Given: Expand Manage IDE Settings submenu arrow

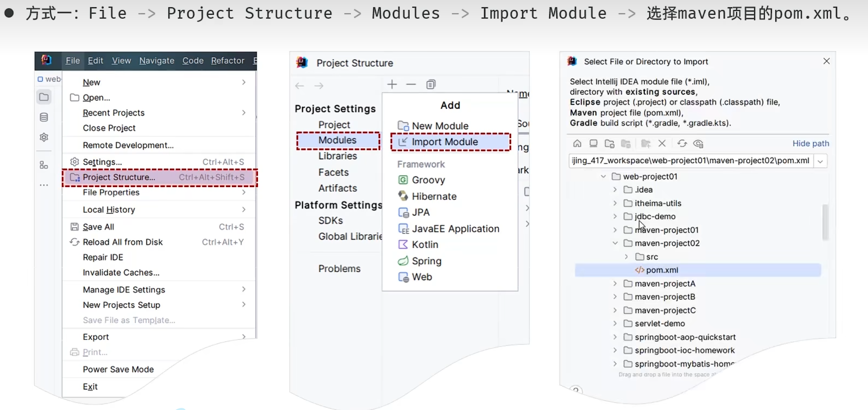Looking at the screenshot, I should (244, 289).
